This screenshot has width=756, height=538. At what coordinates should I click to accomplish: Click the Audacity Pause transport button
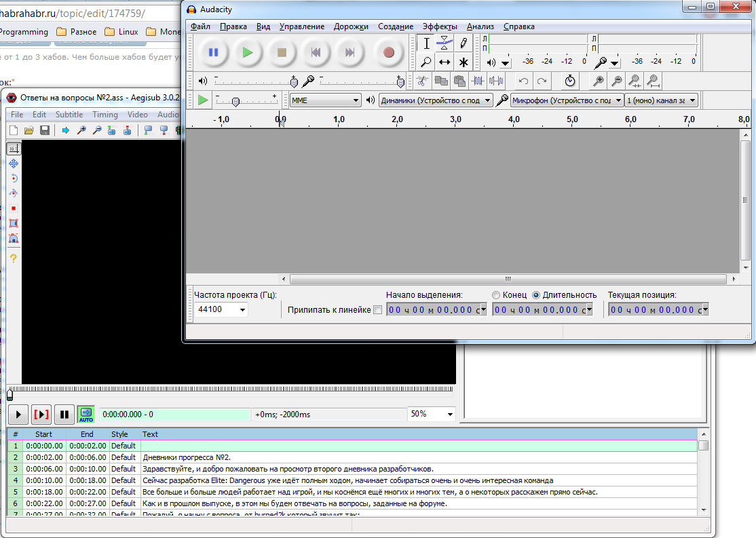click(x=213, y=52)
